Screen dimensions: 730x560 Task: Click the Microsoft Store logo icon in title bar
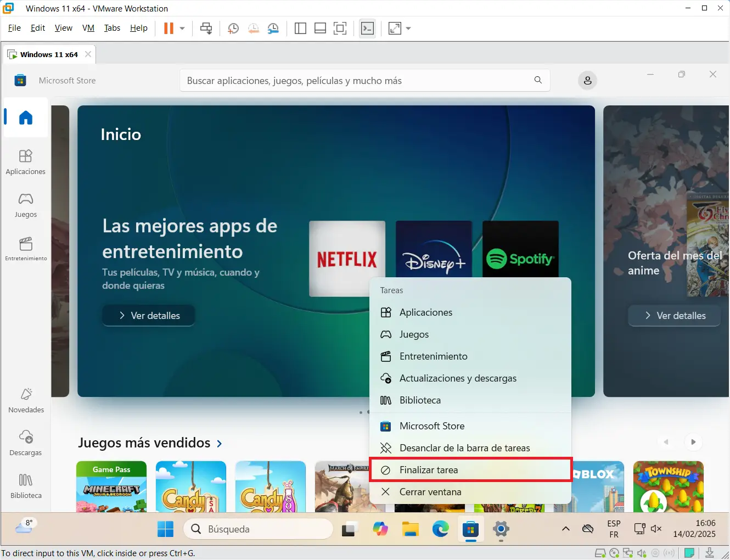tap(20, 80)
